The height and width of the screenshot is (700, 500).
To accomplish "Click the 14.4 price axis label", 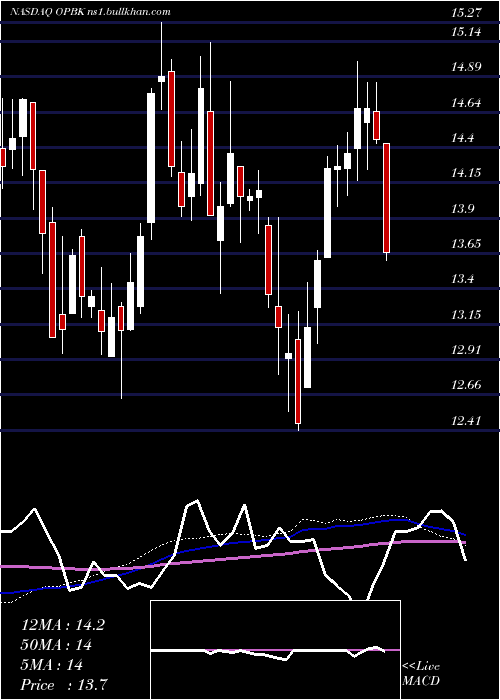I will pyautogui.click(x=462, y=138).
